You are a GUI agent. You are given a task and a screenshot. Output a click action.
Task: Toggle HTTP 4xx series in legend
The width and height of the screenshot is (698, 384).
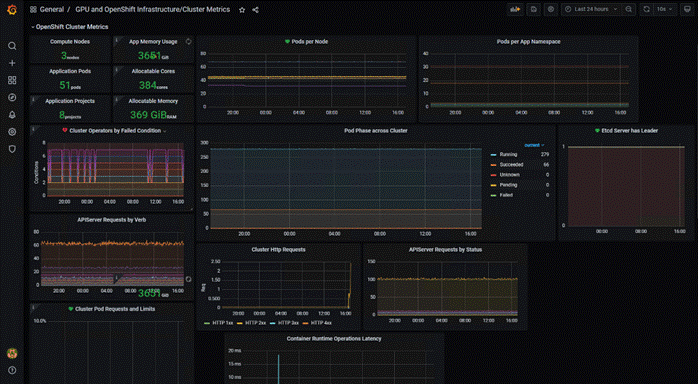coord(321,323)
